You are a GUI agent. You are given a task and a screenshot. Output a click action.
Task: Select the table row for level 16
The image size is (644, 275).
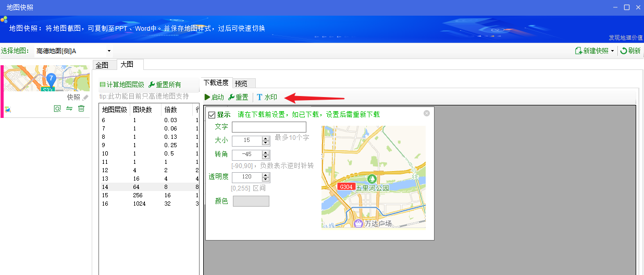coord(149,204)
